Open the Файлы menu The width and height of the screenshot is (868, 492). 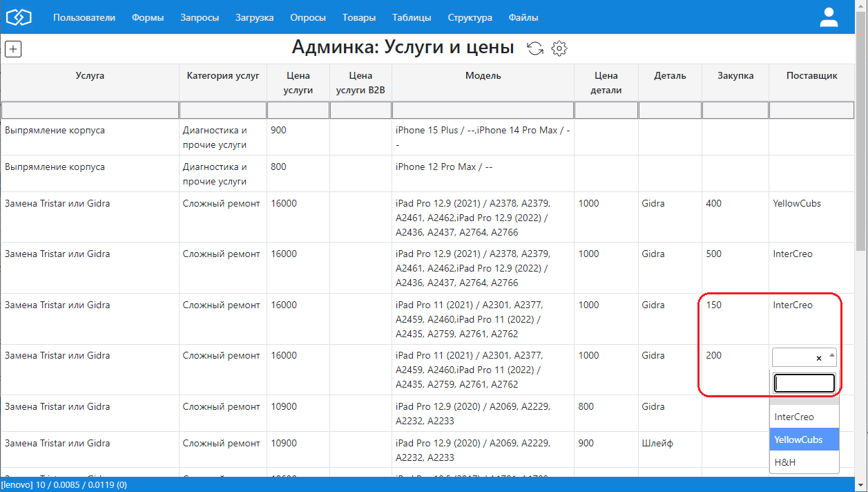click(x=523, y=18)
